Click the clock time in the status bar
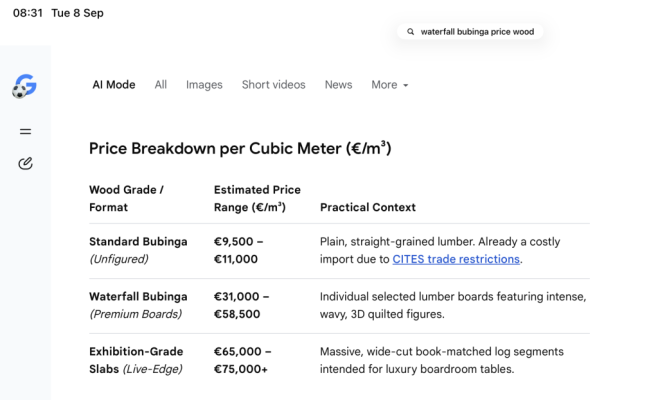658x400 pixels. (x=28, y=13)
